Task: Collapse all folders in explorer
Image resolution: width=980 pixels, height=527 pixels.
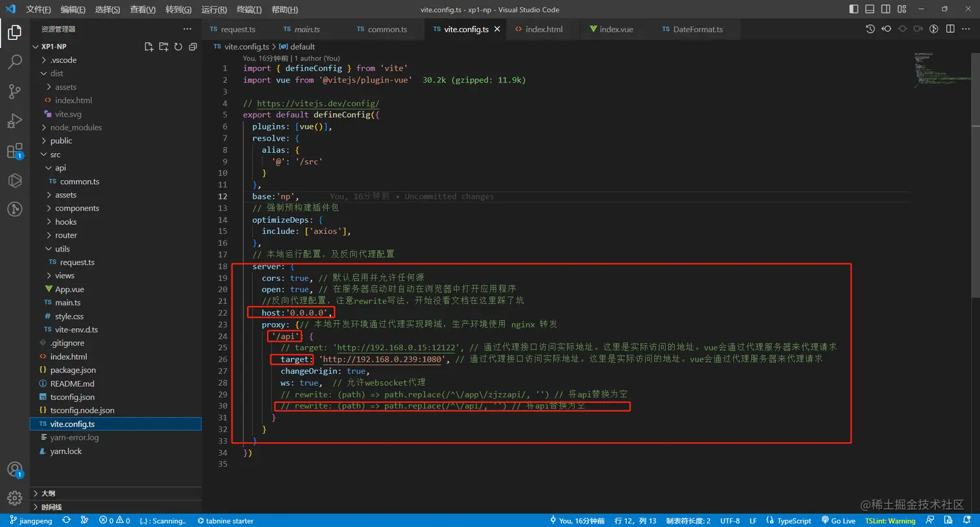Action: pyautogui.click(x=192, y=47)
